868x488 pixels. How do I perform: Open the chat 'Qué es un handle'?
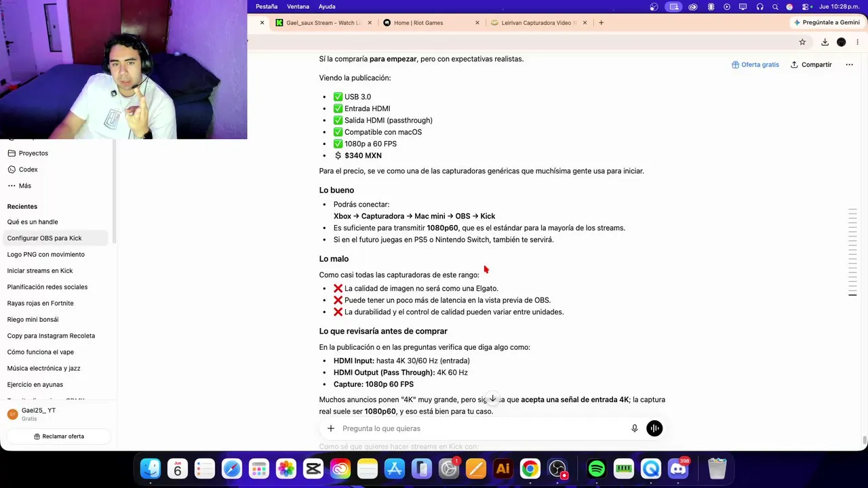click(x=57, y=222)
